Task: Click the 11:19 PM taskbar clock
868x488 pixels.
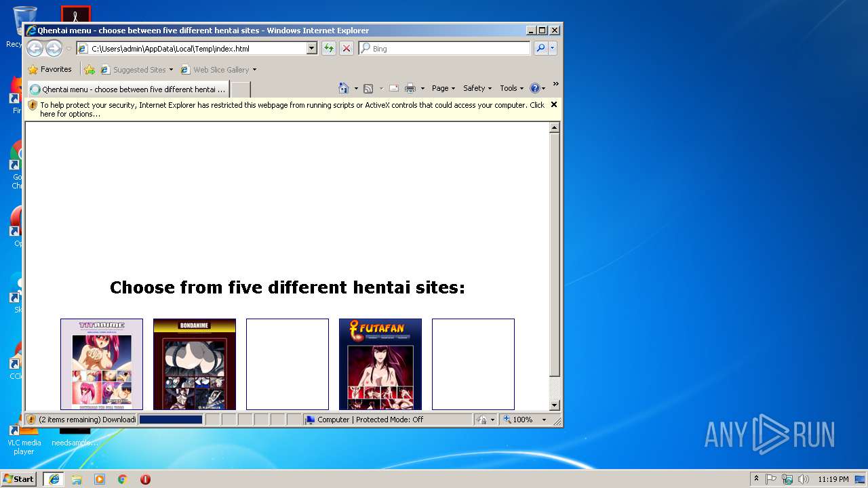Action: 833,479
